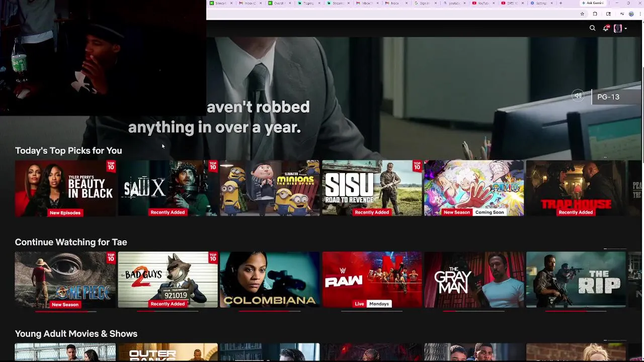Click the Ask Gemini button

(592, 3)
